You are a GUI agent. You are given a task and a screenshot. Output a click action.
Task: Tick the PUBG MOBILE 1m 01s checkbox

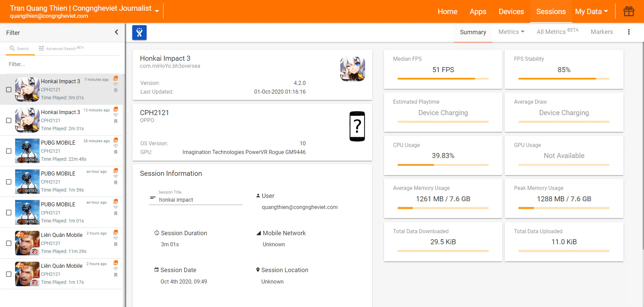(x=9, y=213)
